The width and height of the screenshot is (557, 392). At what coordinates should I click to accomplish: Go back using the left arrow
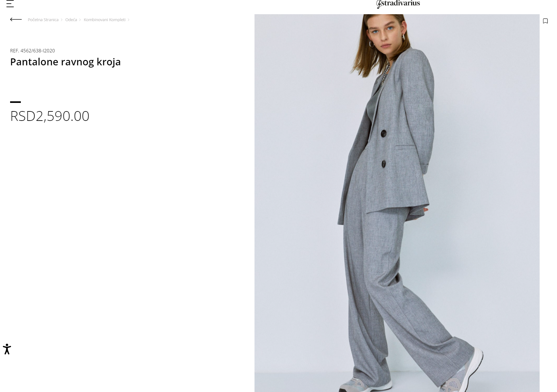point(16,20)
